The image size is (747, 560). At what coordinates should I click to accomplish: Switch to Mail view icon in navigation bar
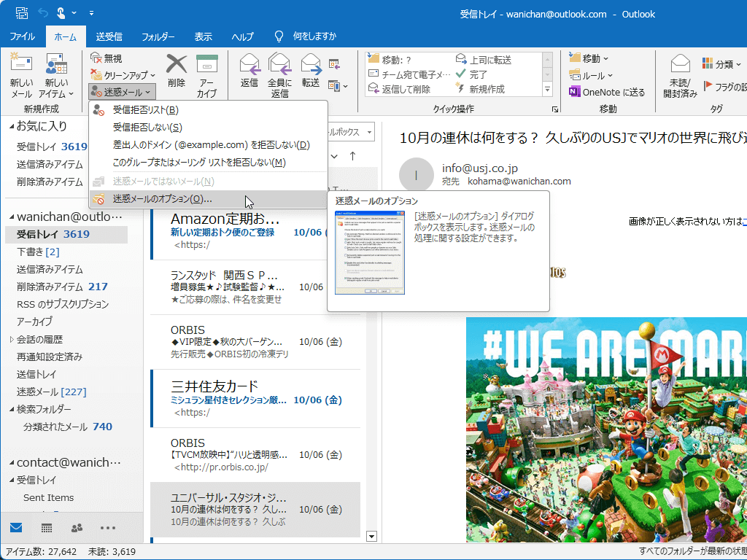(x=16, y=527)
